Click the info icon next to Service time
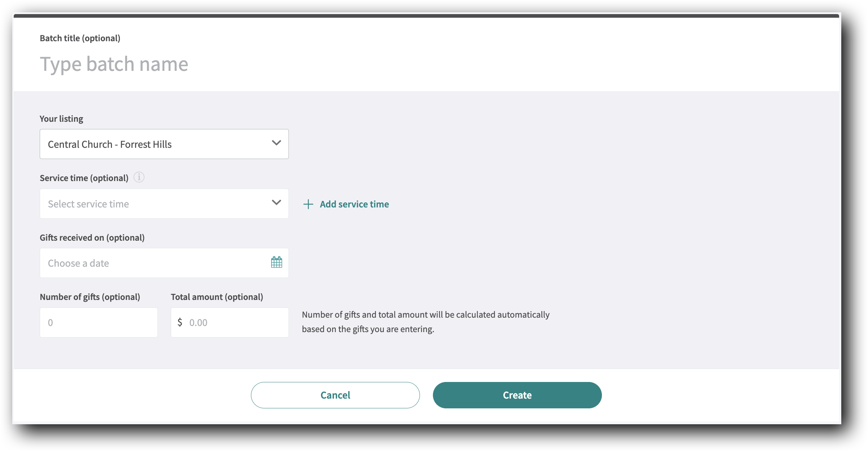The width and height of the screenshot is (868, 451). (x=139, y=177)
